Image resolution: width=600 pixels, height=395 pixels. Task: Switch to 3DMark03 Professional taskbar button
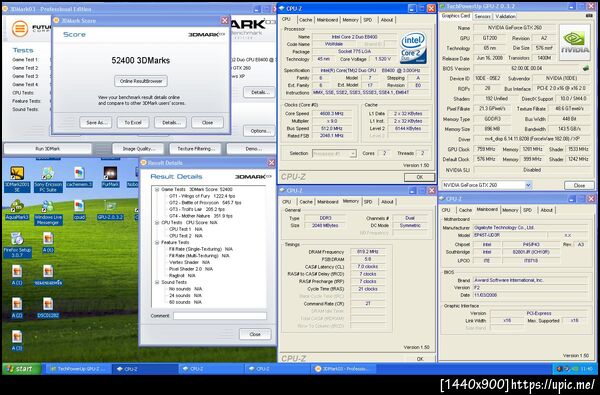coord(344,369)
